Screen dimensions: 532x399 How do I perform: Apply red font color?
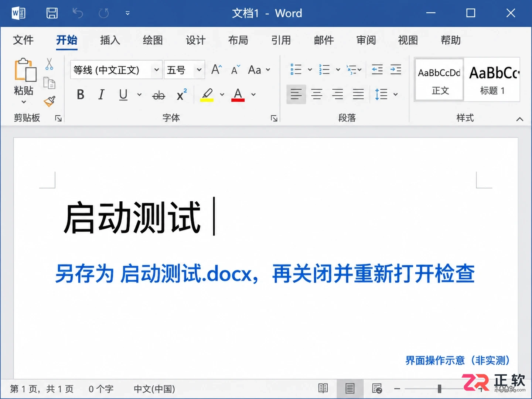point(238,95)
